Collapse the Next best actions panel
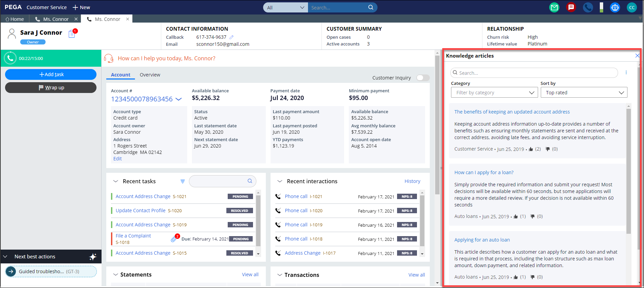This screenshot has width=644, height=288. coord(5,257)
